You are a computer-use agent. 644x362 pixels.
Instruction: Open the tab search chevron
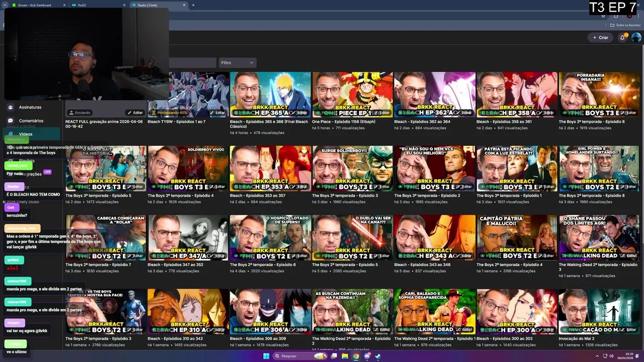point(4,5)
